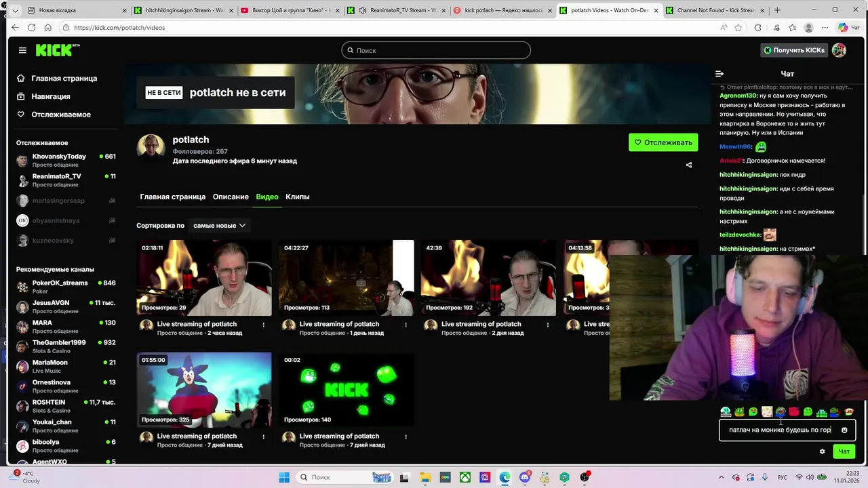This screenshot has width=868, height=488.
Task: Click the Kick search field 'Поиск'
Action: pos(436,50)
